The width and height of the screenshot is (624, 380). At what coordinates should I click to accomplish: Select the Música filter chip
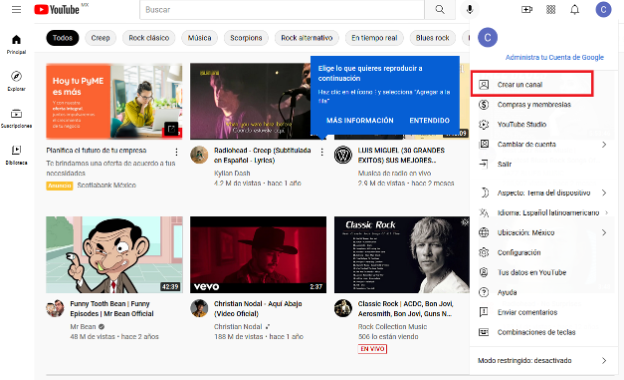click(199, 38)
